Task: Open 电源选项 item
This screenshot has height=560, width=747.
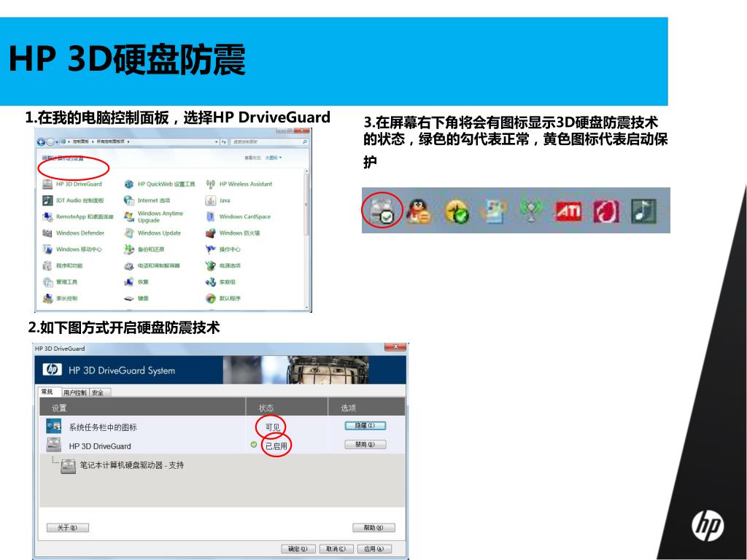Action: pos(223,265)
